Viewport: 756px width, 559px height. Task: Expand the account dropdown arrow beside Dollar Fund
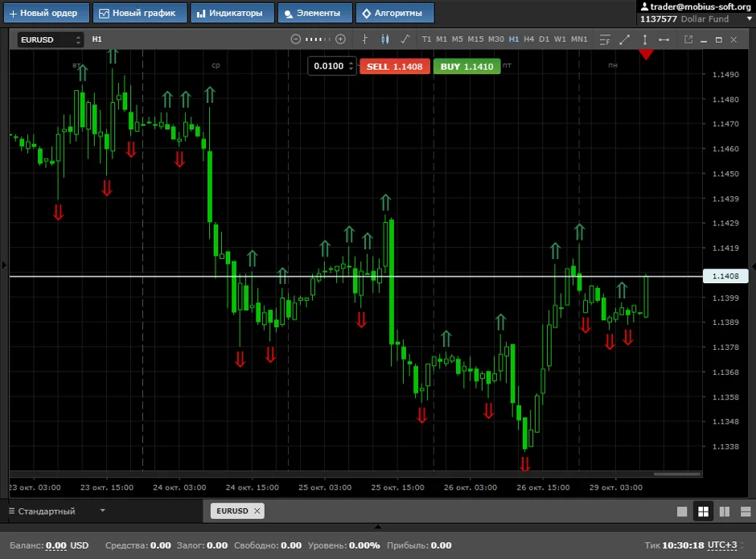tap(749, 18)
